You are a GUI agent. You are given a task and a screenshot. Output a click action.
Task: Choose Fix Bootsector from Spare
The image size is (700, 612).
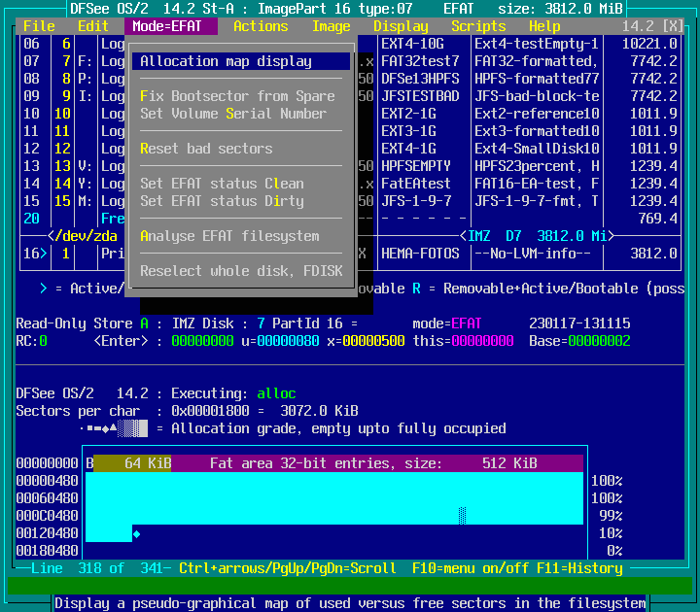click(x=237, y=96)
